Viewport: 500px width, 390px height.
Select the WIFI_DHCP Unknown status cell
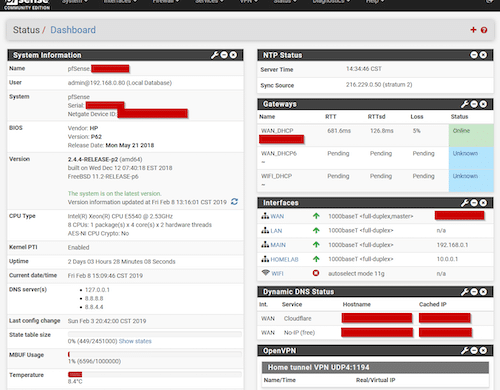coord(471,181)
